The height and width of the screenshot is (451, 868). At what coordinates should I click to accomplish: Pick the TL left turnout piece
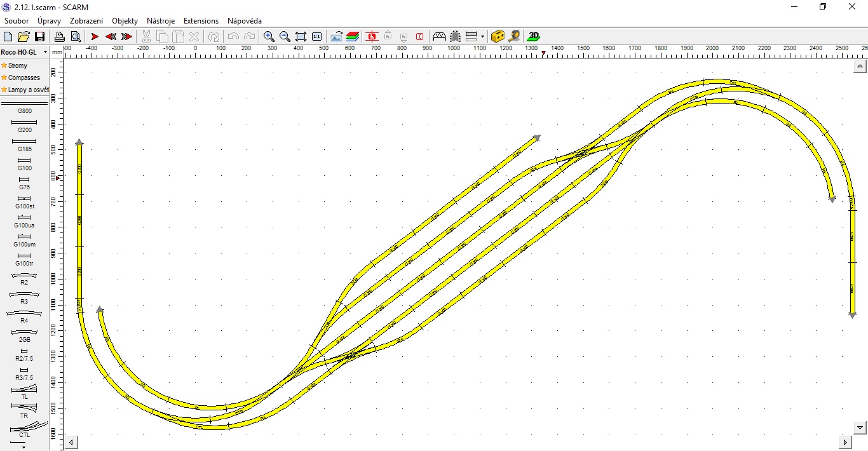(24, 391)
